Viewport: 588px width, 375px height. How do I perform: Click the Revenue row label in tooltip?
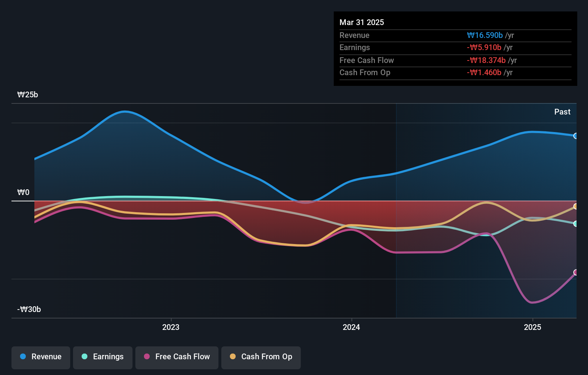(355, 35)
